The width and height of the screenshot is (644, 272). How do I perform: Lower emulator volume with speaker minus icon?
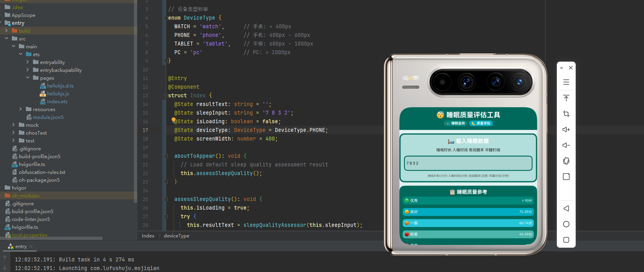(x=566, y=145)
